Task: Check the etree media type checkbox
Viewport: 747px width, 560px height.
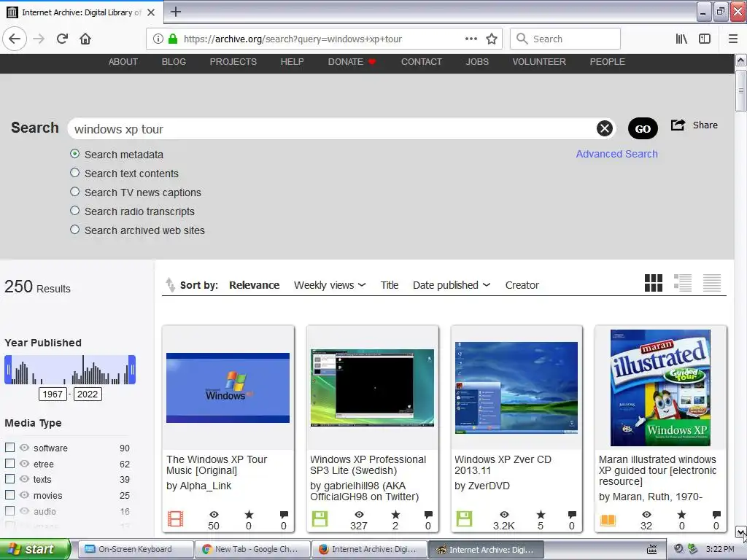Action: pos(9,463)
